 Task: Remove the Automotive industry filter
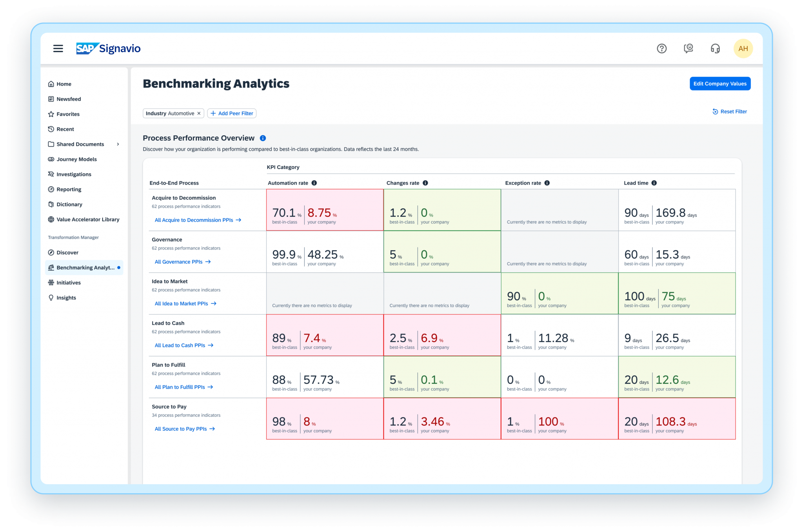point(199,113)
